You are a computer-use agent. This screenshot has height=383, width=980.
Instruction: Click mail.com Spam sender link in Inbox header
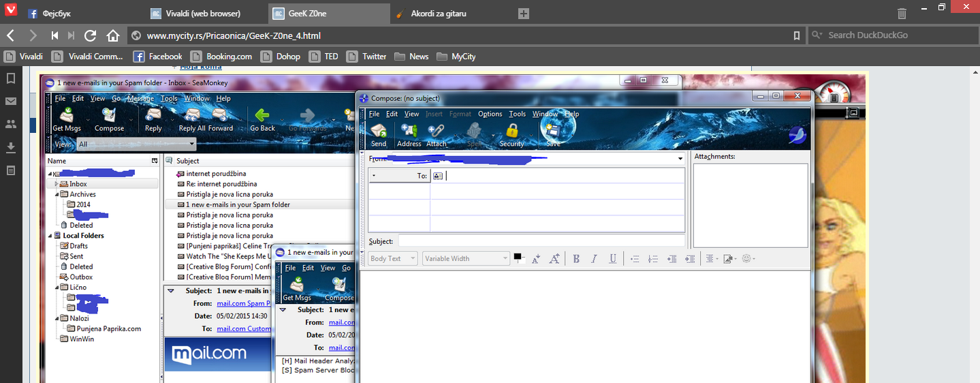(243, 303)
